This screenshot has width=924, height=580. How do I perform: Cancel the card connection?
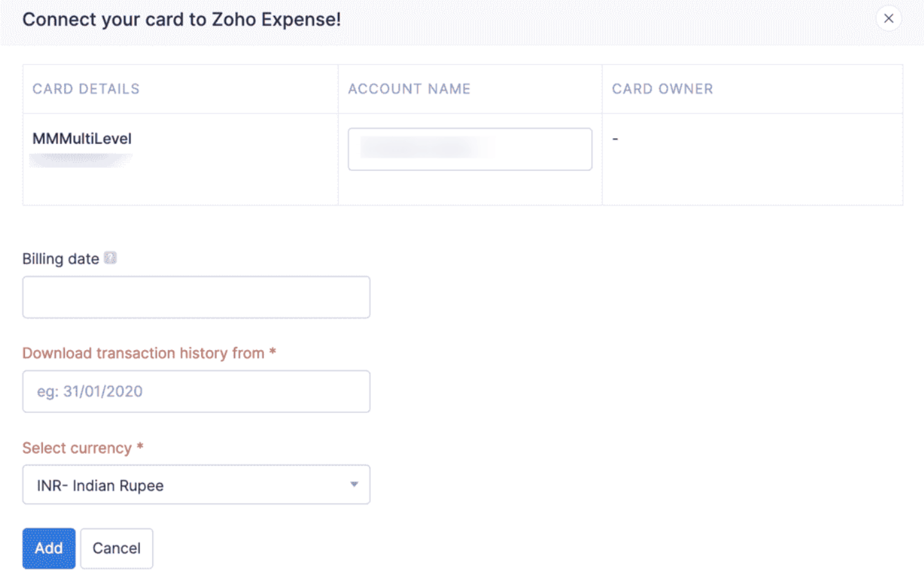[x=116, y=548]
